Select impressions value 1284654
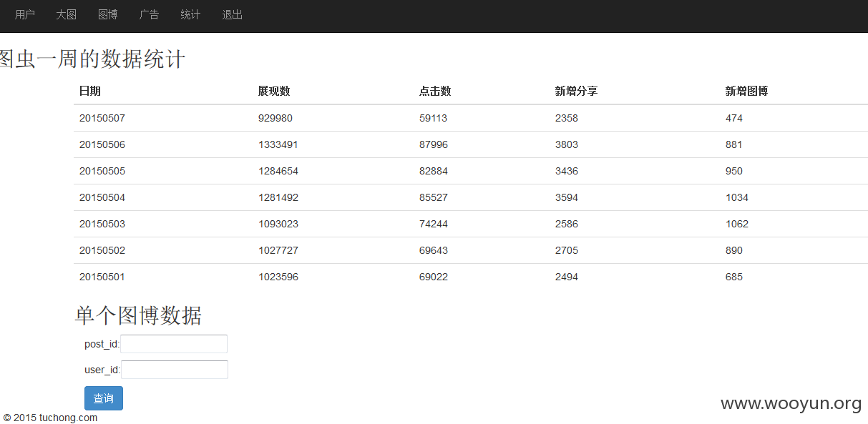Image resolution: width=868 pixels, height=424 pixels. [x=278, y=171]
